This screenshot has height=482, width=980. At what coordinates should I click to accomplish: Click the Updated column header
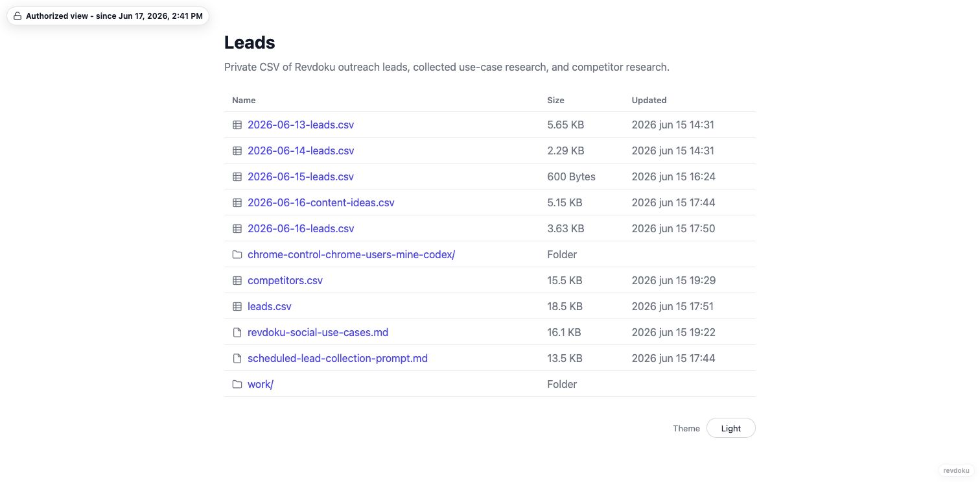649,100
